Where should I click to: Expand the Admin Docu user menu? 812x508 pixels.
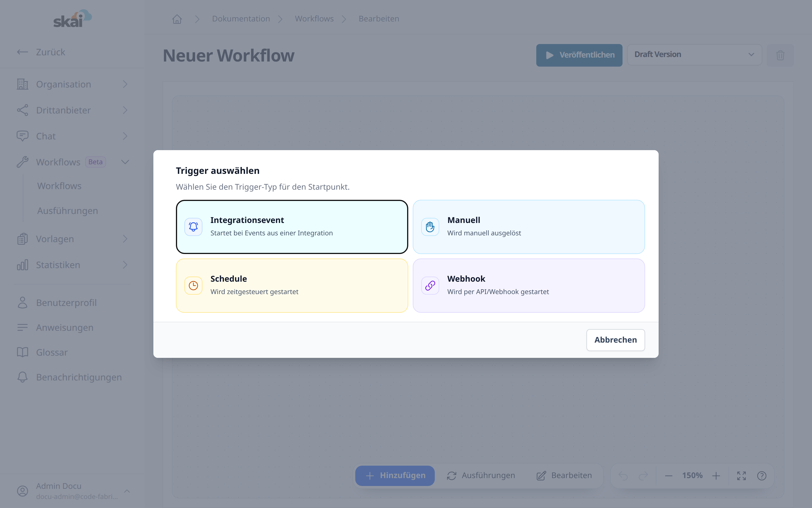coord(72,491)
